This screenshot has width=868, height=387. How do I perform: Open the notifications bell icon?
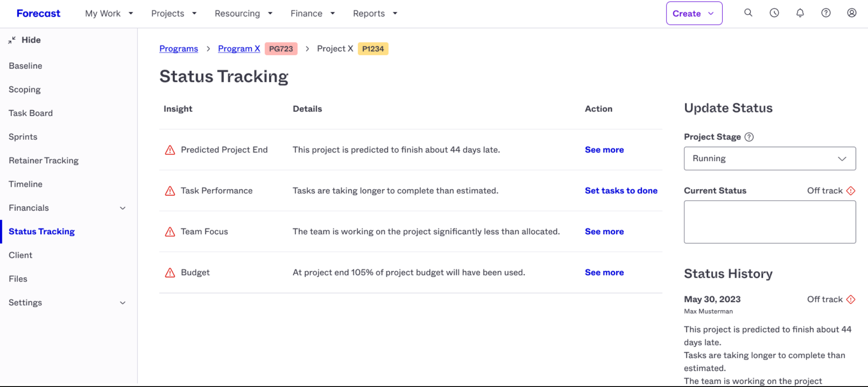click(x=800, y=13)
